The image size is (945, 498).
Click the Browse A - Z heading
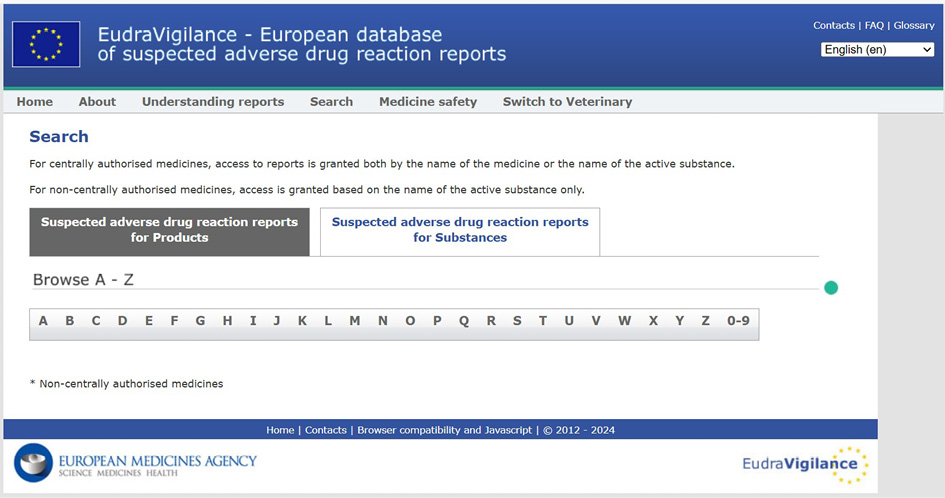tap(83, 280)
